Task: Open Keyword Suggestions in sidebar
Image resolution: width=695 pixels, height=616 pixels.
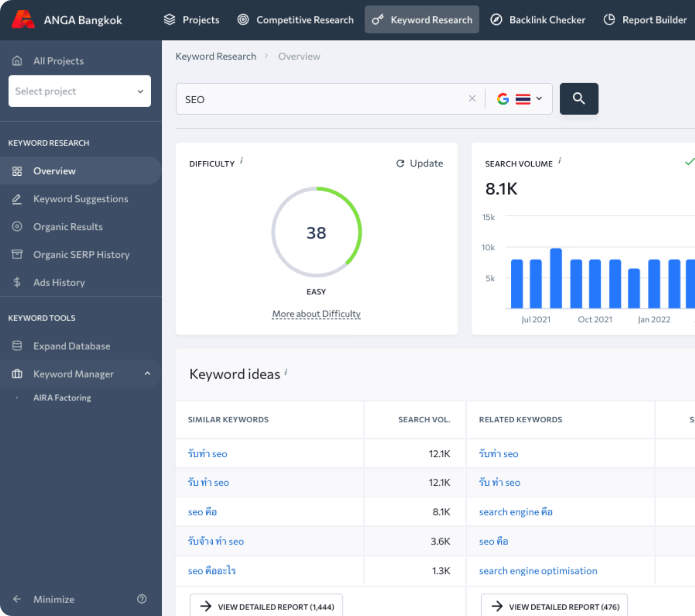Action: pyautogui.click(x=80, y=199)
